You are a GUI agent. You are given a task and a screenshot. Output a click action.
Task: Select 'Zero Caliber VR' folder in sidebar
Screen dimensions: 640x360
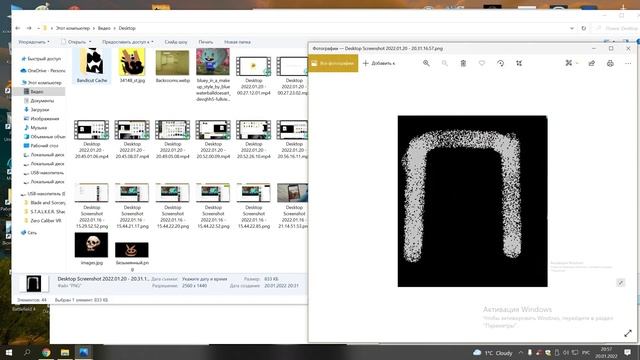click(42, 220)
